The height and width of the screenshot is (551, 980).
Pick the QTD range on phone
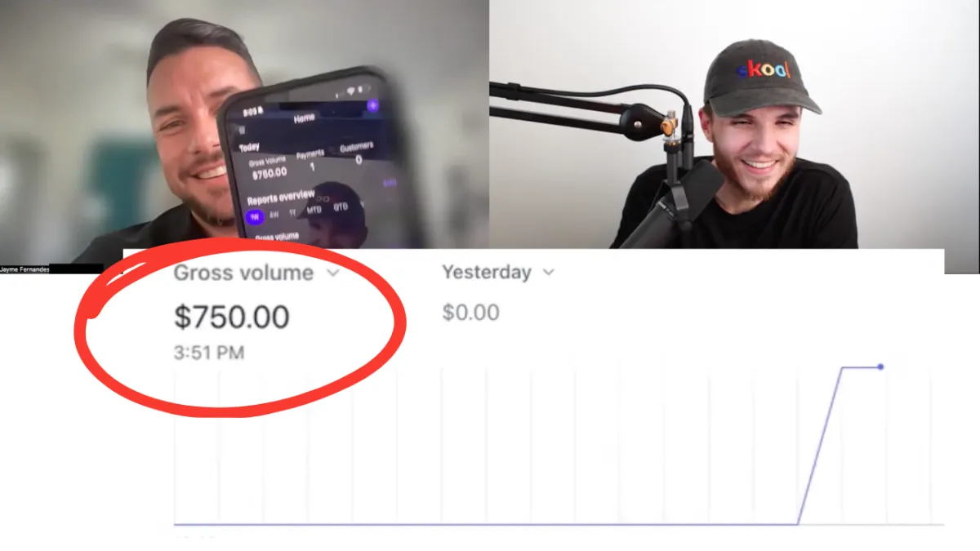point(341,207)
